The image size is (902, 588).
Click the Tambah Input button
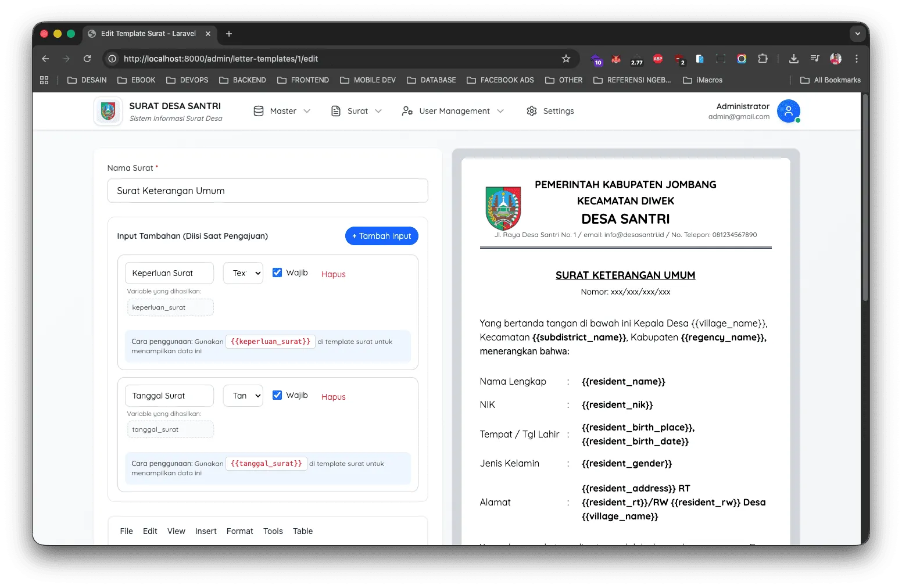382,236
